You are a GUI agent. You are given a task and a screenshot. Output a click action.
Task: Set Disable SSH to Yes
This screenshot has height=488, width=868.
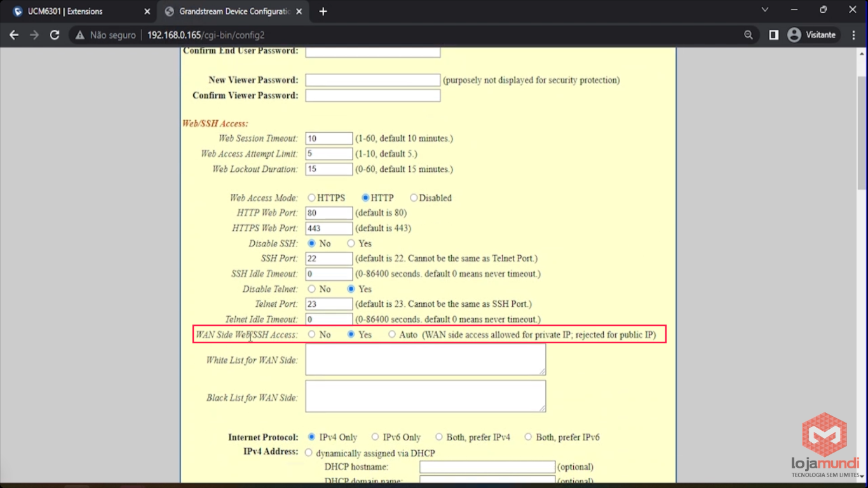[x=351, y=243]
